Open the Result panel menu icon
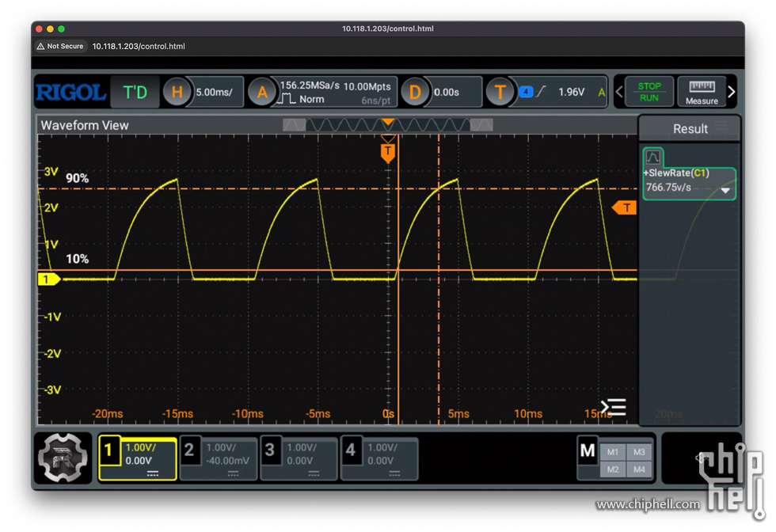Image resolution: width=776 pixels, height=532 pixels. point(722,124)
